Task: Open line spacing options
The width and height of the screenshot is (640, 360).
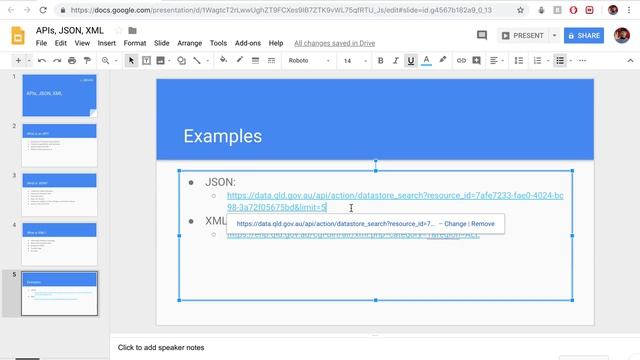Action: point(519,61)
